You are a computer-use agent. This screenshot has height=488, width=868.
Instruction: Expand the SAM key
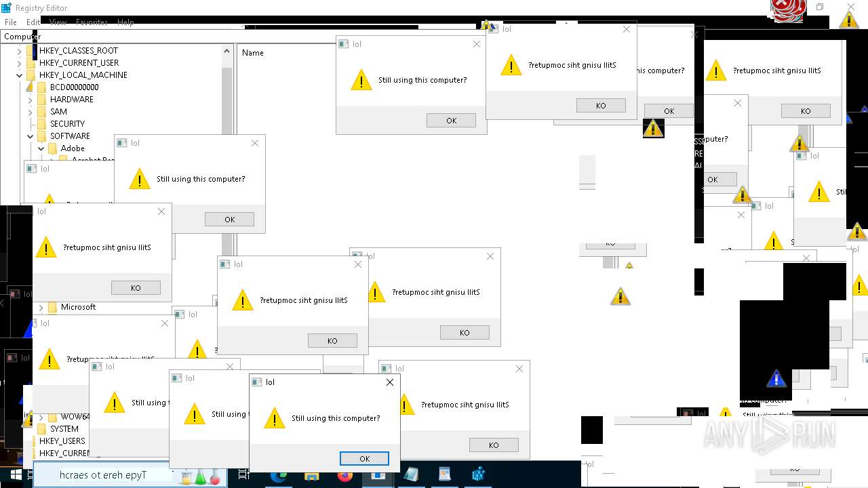pos(31,112)
